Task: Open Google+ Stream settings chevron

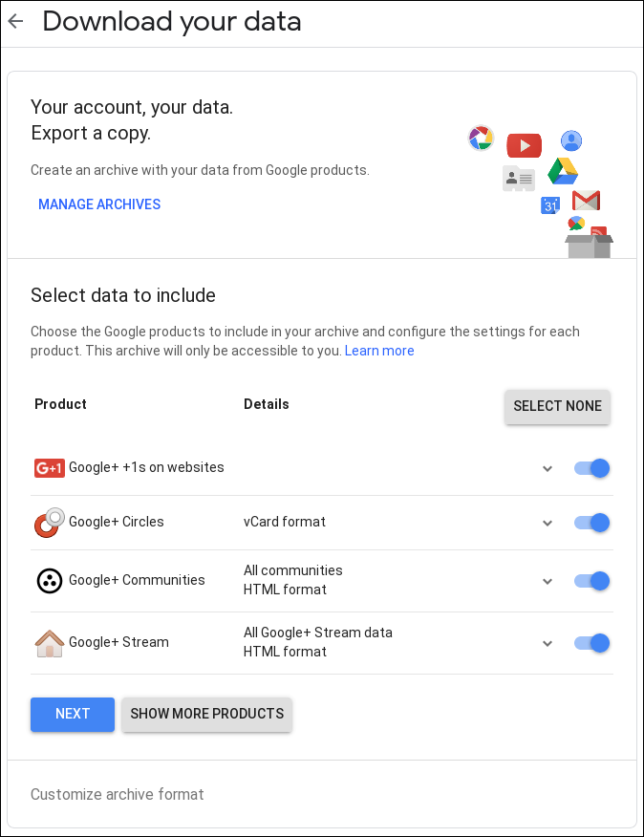Action: (547, 643)
